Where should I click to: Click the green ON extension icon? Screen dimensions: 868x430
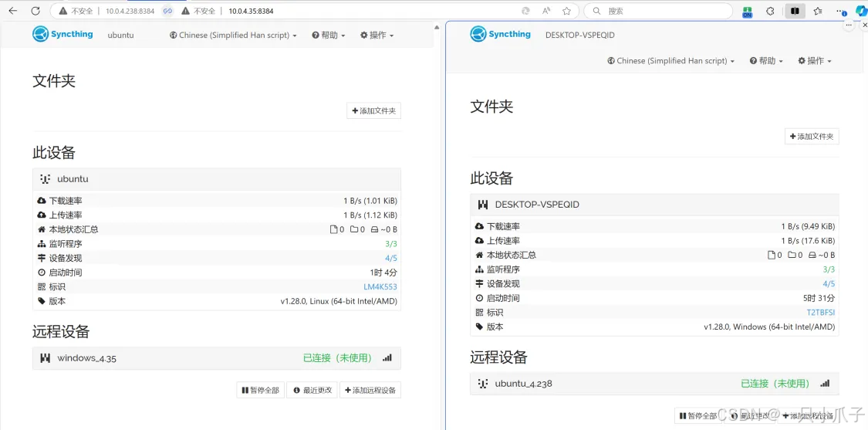(748, 11)
